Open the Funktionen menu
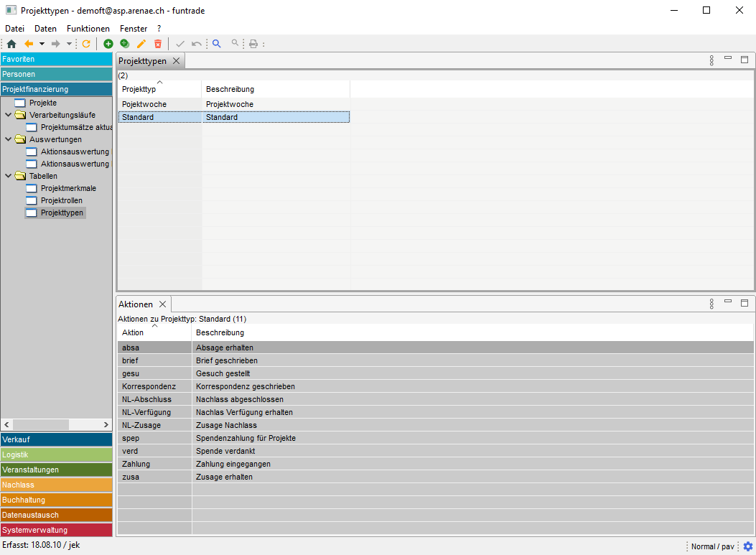Image resolution: width=756 pixels, height=555 pixels. point(88,29)
